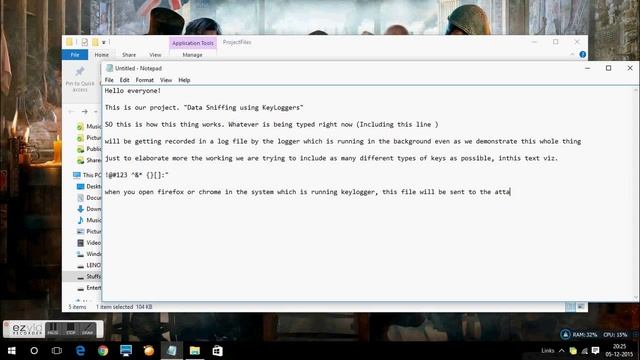Maximize the Notepad window
Screen dimensions: 640x360
(608, 68)
